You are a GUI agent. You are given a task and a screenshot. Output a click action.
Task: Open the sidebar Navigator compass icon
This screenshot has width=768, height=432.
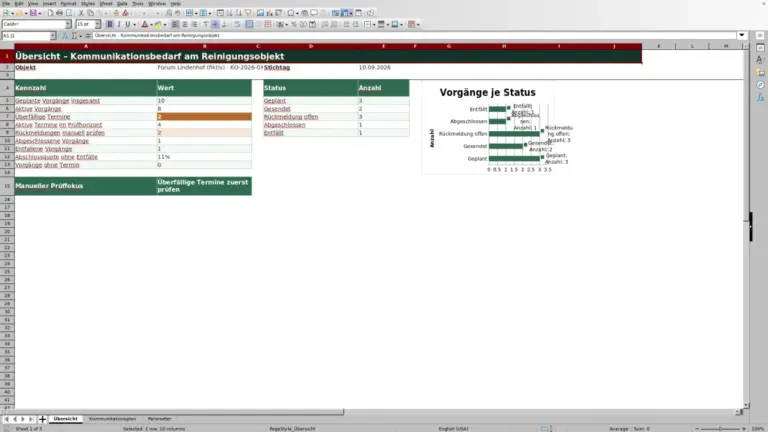click(x=760, y=85)
